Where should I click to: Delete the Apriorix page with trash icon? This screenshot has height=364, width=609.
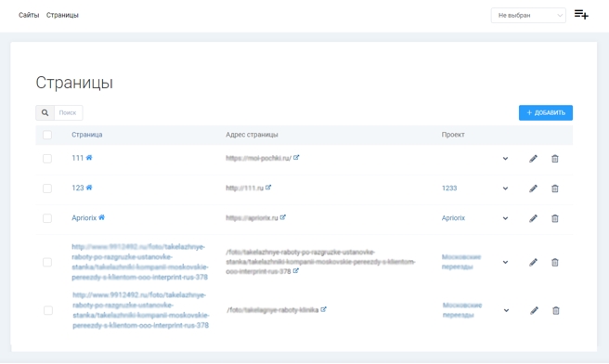[555, 218]
